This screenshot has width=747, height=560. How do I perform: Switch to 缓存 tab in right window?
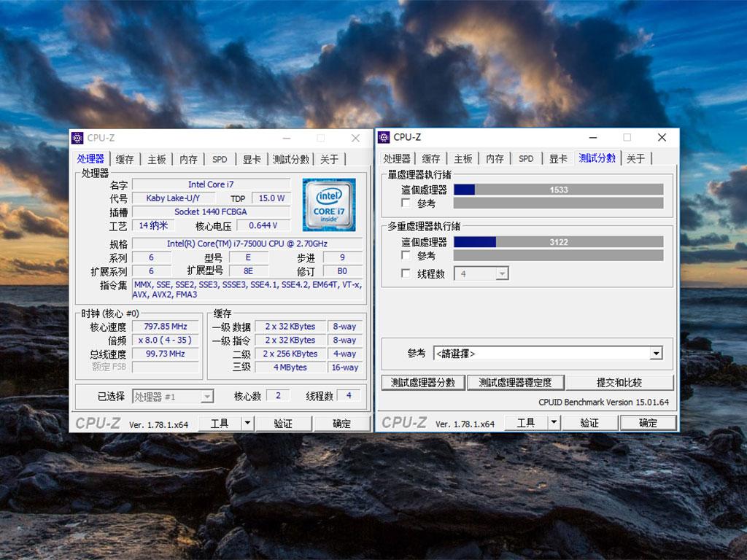pos(431,158)
